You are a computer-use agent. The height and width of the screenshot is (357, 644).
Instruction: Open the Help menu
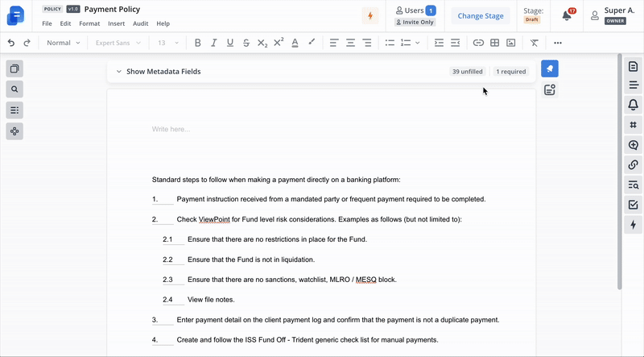163,23
